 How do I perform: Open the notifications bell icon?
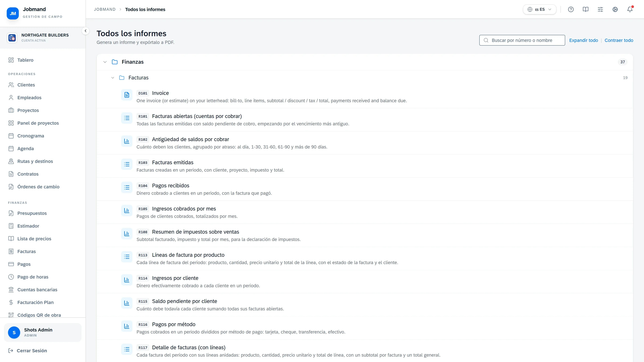[x=630, y=10]
